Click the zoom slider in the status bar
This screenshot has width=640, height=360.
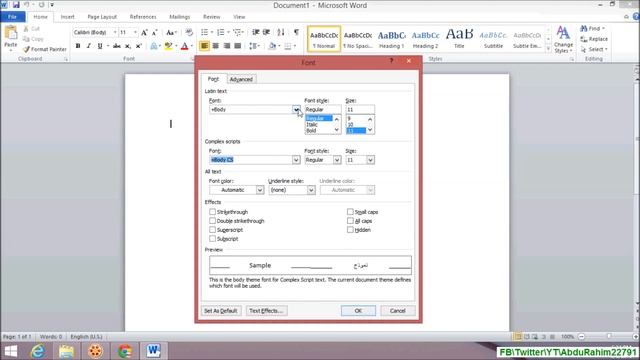(x=609, y=337)
